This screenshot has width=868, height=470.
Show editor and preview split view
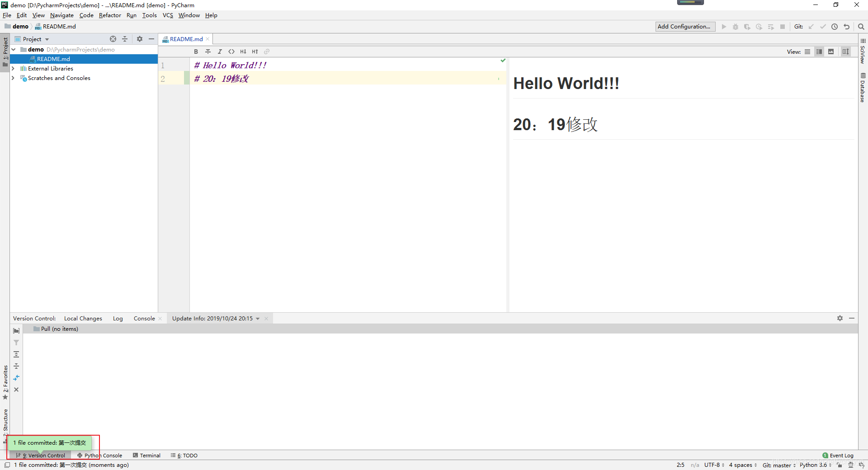point(819,52)
